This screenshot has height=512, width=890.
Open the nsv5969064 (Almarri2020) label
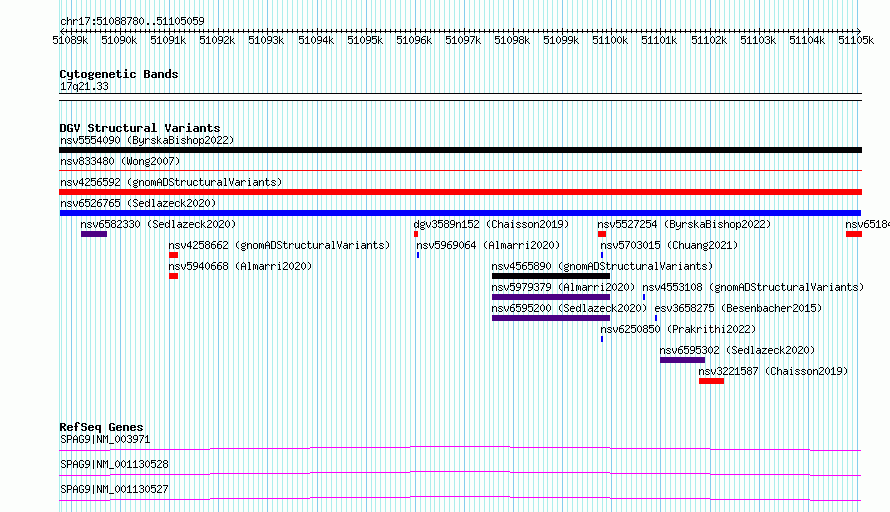coord(488,245)
